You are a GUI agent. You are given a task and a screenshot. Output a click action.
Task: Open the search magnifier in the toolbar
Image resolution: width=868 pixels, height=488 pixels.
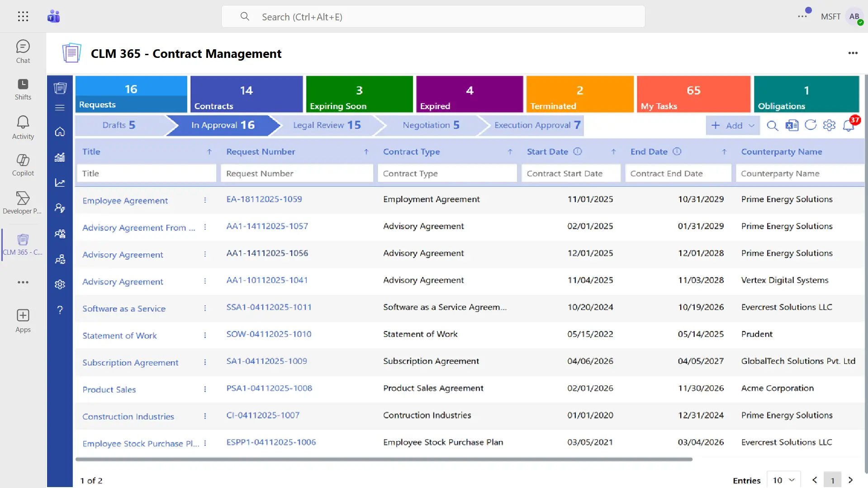[773, 126]
